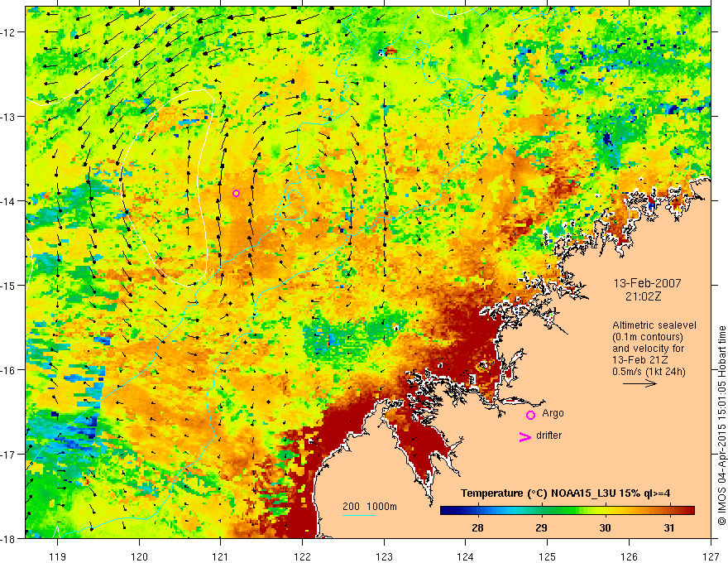The height and width of the screenshot is (563, 728).
Task: Click the Argo float marker near 121E 14S
Action: [236, 193]
